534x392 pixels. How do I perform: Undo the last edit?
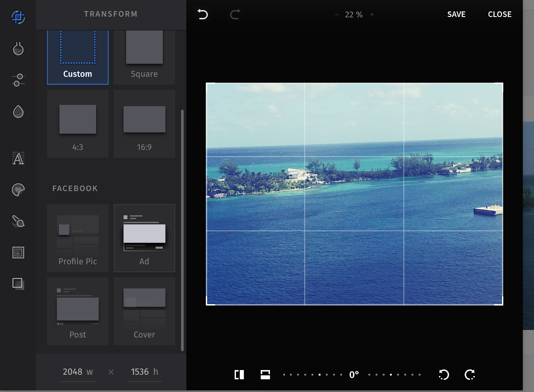(203, 14)
